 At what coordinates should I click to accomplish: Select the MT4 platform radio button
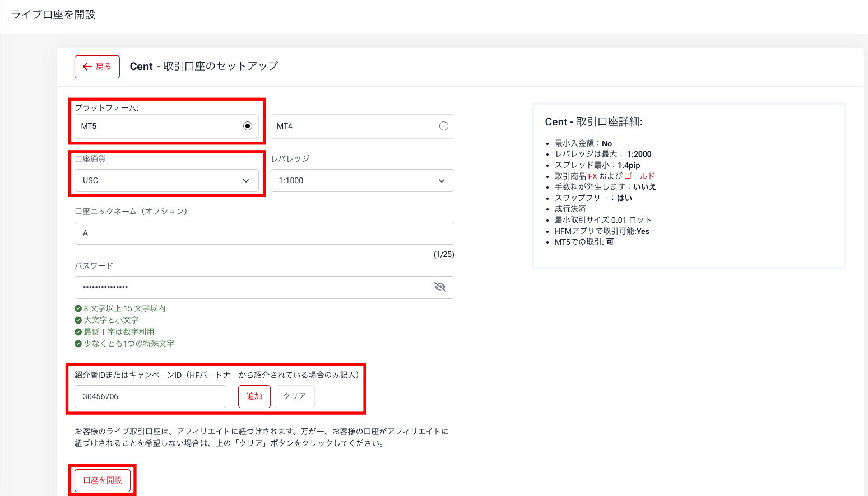click(443, 126)
